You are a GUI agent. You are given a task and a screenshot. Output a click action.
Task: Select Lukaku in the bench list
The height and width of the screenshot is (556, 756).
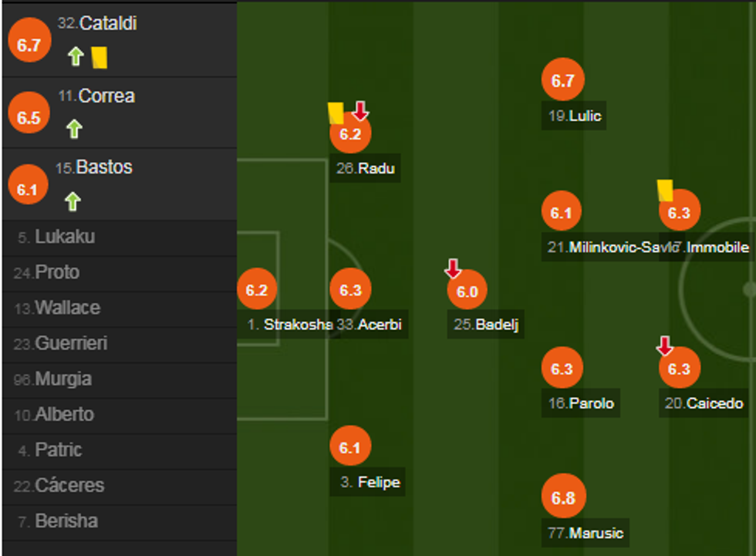65,237
